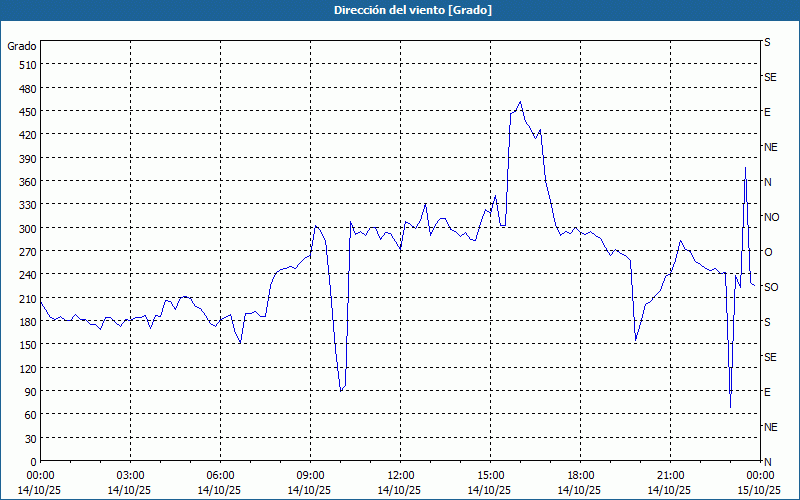Select the 0 value at the bottom of the left axis
Screen dimensions: 800x500
32,461
